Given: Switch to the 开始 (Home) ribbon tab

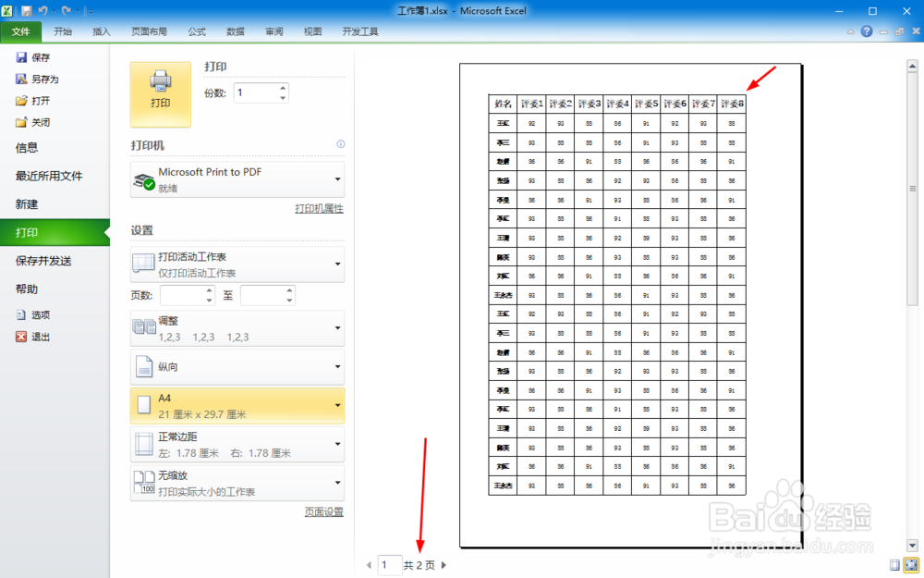Looking at the screenshot, I should click(63, 31).
